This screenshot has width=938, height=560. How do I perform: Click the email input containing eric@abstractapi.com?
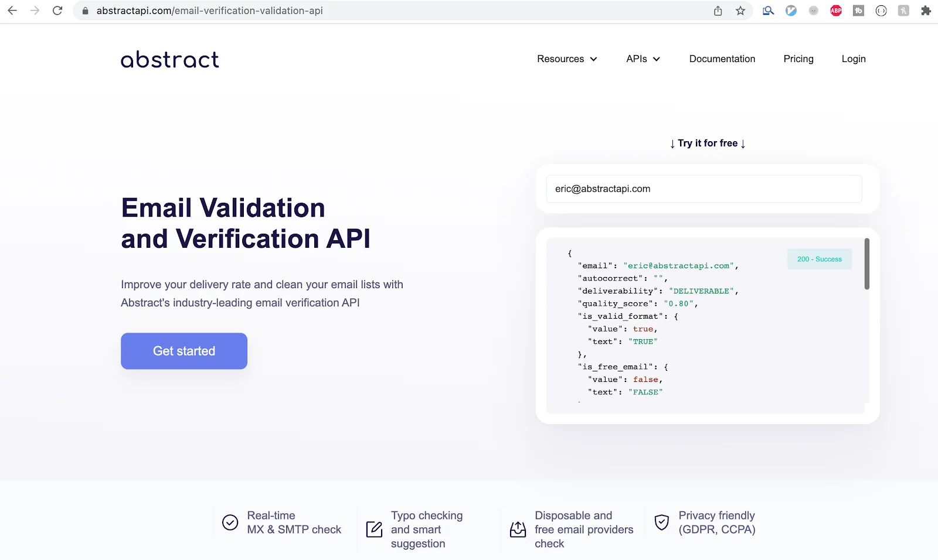click(704, 189)
